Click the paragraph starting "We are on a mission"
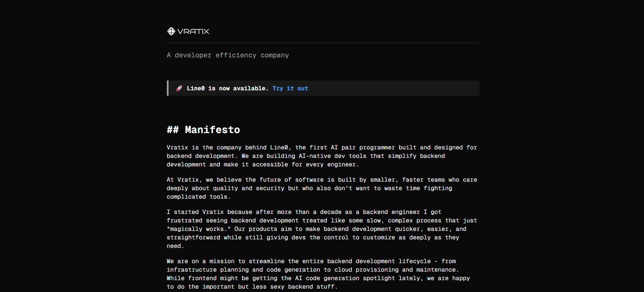 tap(318, 274)
